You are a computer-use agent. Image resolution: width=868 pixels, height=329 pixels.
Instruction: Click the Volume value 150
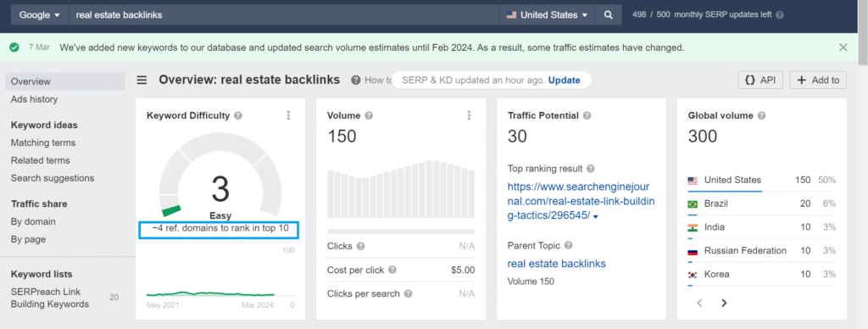pyautogui.click(x=342, y=137)
